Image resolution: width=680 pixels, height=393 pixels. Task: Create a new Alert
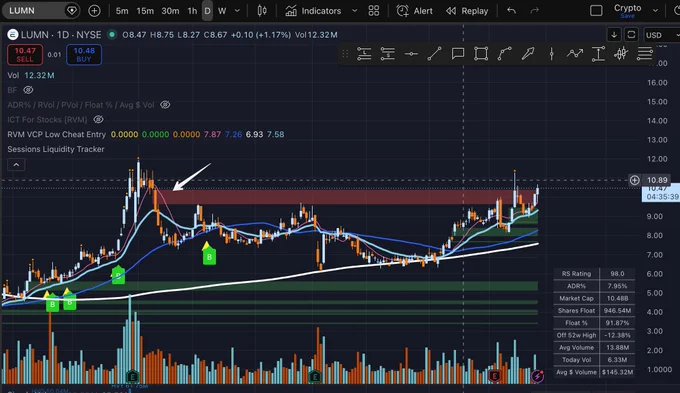[x=415, y=11]
